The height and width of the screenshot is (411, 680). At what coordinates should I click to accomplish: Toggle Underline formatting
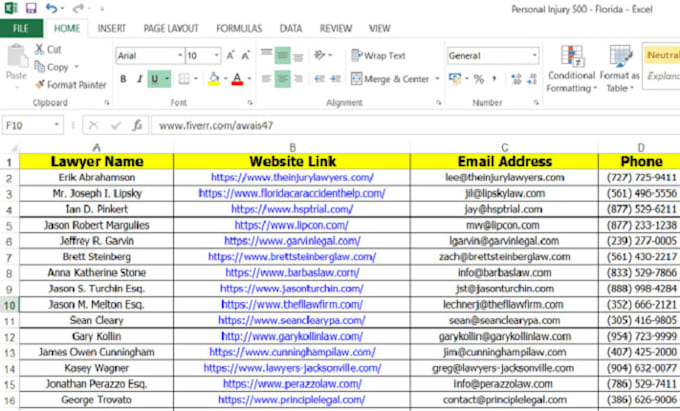tap(155, 79)
